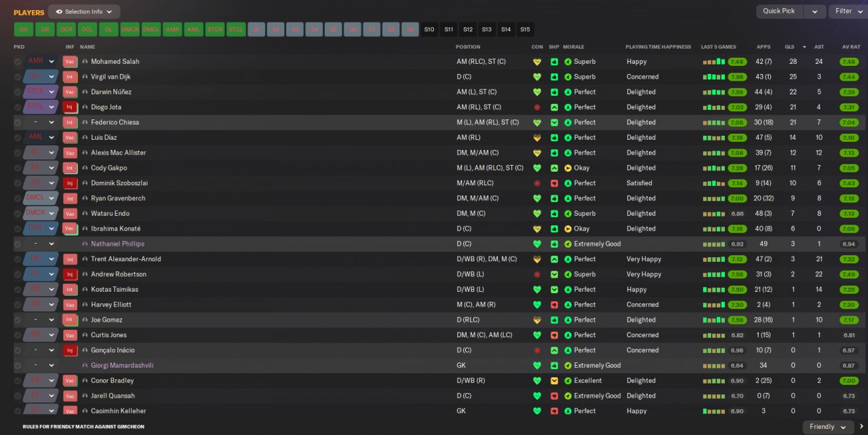Image resolution: width=868 pixels, height=435 pixels.
Task: Click the Vac status badge for Mohamed Salah
Action: click(x=69, y=61)
